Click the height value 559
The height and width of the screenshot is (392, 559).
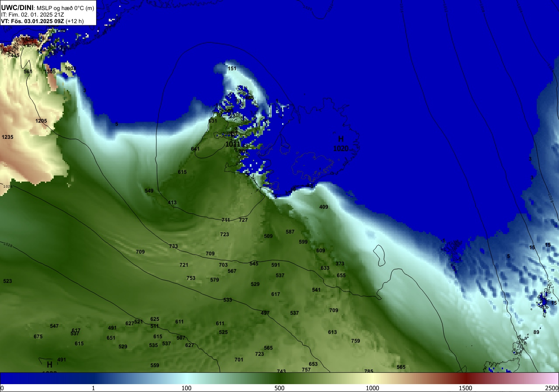click(155, 365)
